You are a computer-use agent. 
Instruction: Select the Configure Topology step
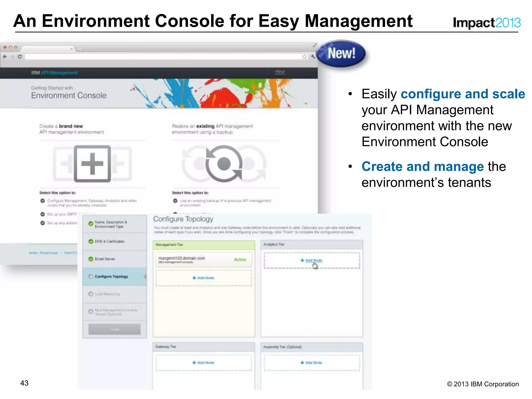point(115,277)
